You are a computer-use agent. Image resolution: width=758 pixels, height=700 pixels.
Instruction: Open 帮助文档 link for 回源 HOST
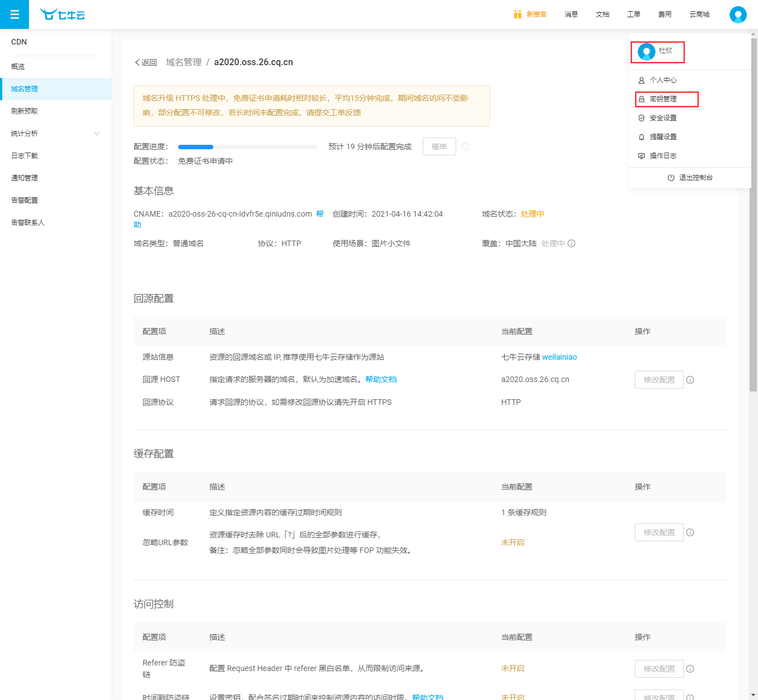[x=381, y=379]
